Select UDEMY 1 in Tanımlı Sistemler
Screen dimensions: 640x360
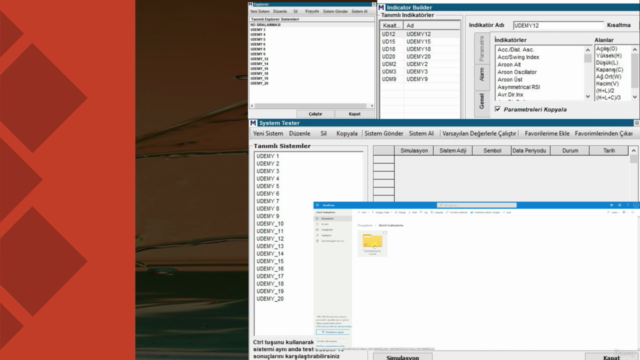268,156
